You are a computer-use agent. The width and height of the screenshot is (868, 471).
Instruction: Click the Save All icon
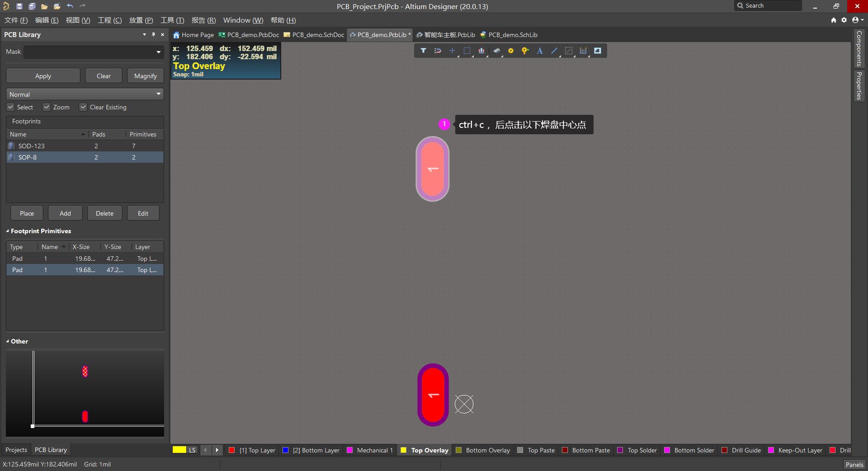coord(32,6)
